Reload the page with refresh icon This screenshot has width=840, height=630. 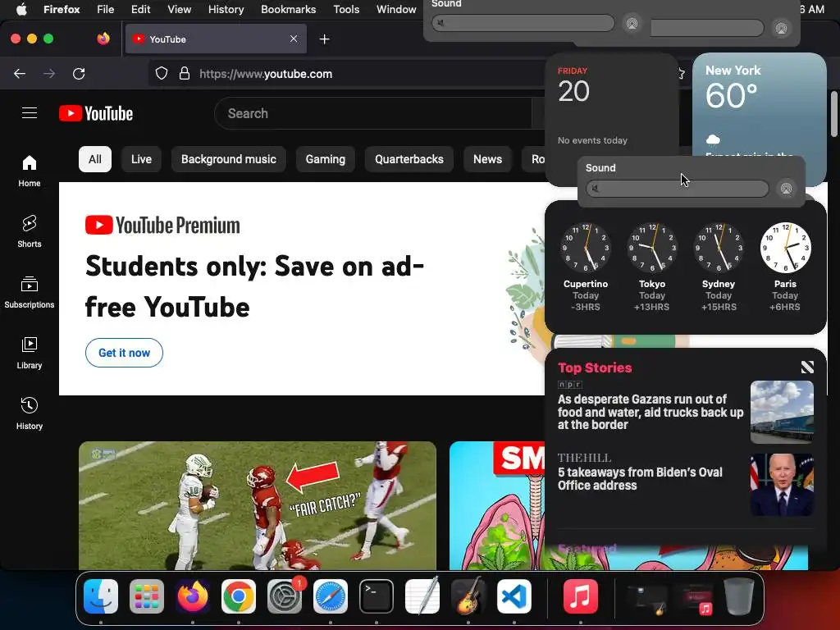79,73
